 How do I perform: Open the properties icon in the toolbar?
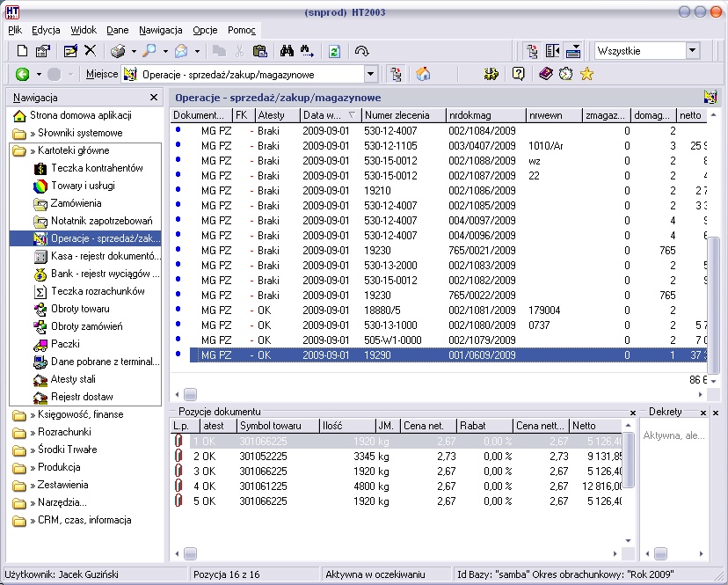[43, 51]
